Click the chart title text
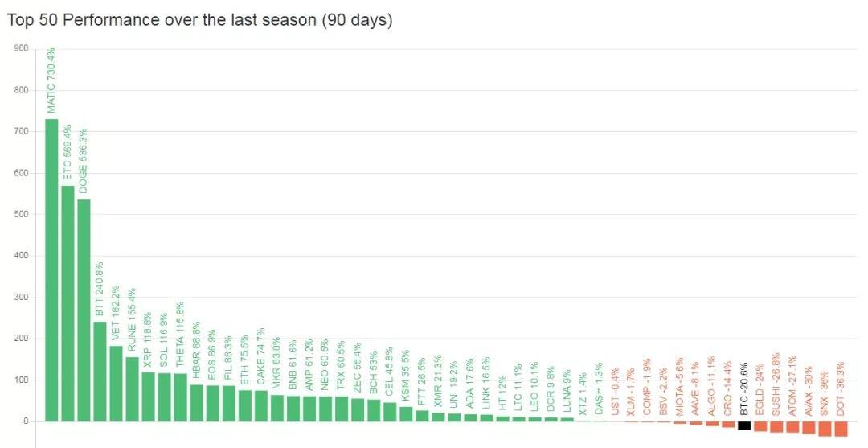Viewport: 868px width, 448px height. point(199,20)
